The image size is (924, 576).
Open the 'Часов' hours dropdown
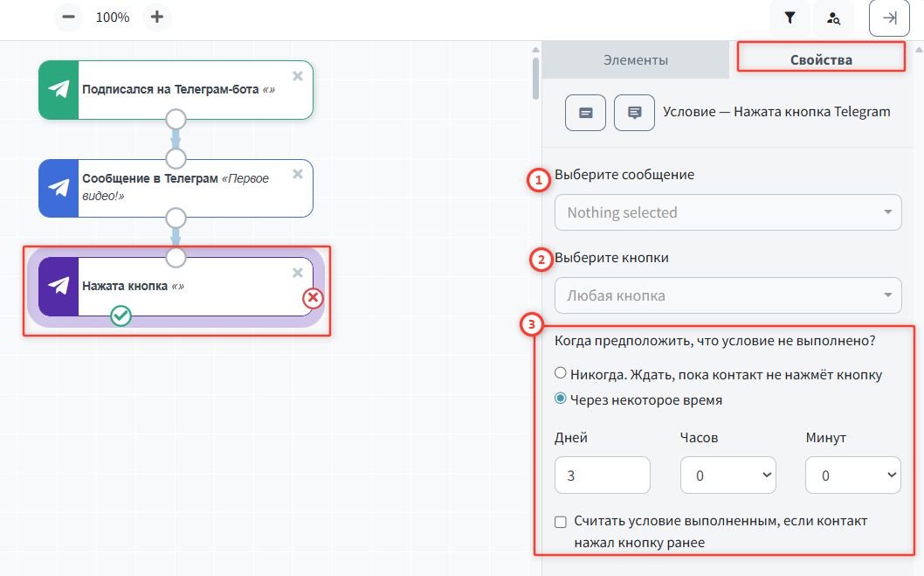pyautogui.click(x=727, y=475)
